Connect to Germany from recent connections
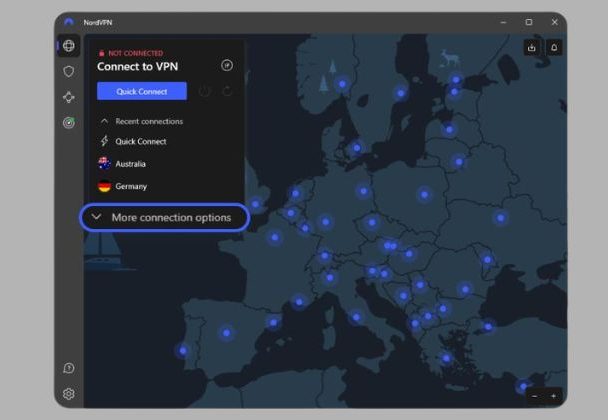This screenshot has height=420, width=608. [x=131, y=186]
